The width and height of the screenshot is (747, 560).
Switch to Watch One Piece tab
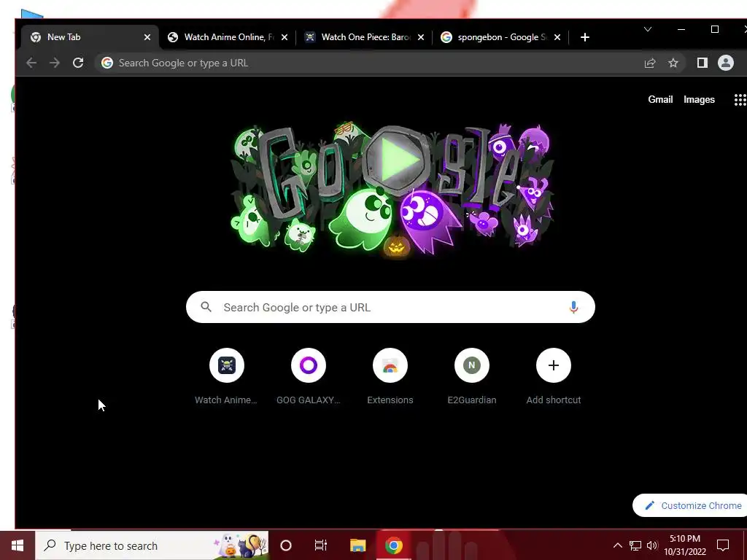coord(365,37)
